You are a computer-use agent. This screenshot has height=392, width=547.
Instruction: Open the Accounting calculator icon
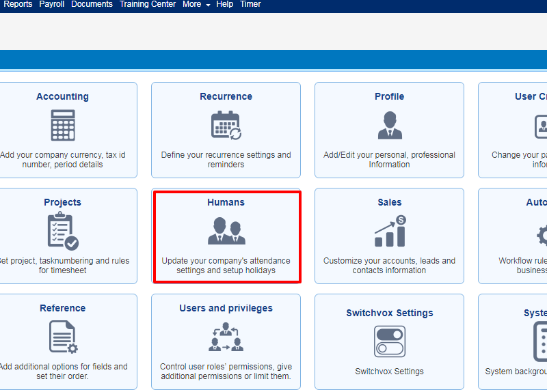pyautogui.click(x=63, y=125)
